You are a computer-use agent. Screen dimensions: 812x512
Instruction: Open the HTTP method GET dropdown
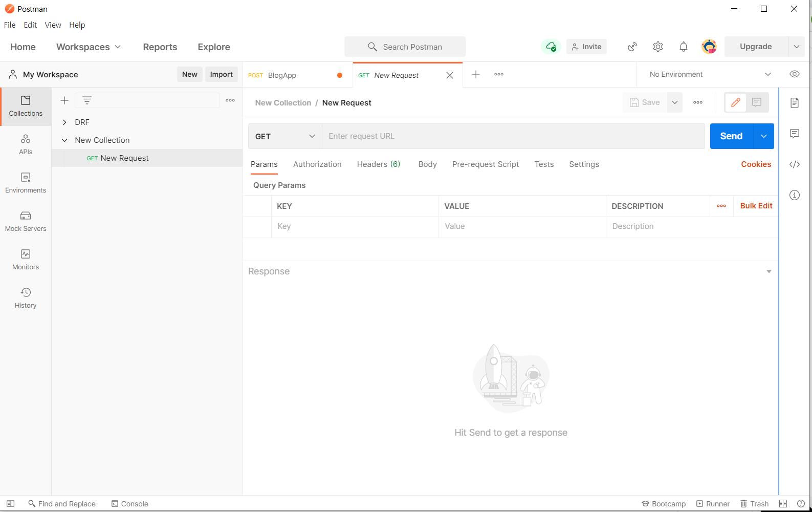coord(285,136)
